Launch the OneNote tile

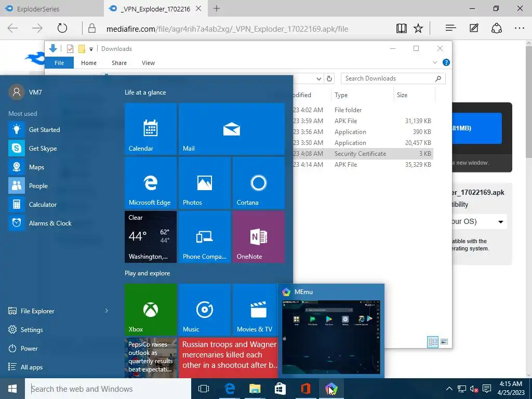[259, 237]
